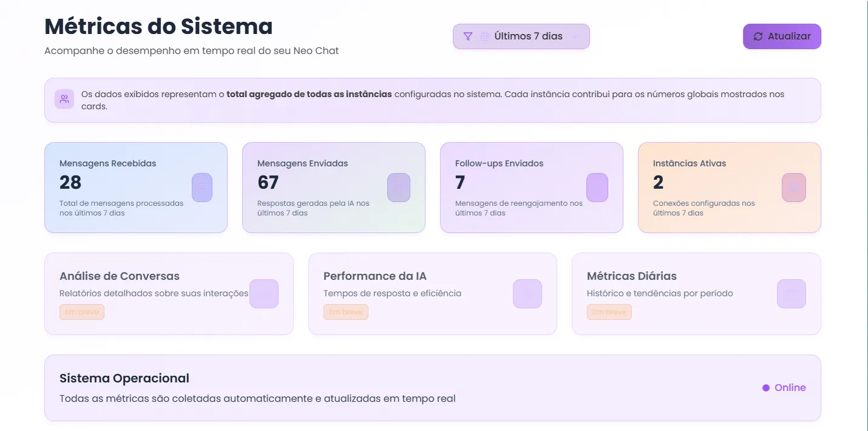Click the Instâncias Ativas card icon
Screen dimensions: 868x431
[x=794, y=188]
